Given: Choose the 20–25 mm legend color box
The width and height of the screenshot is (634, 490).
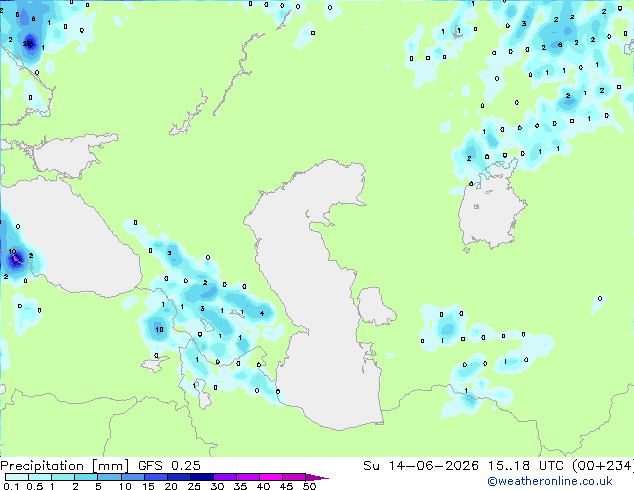Looking at the screenshot, I should pos(178,477).
